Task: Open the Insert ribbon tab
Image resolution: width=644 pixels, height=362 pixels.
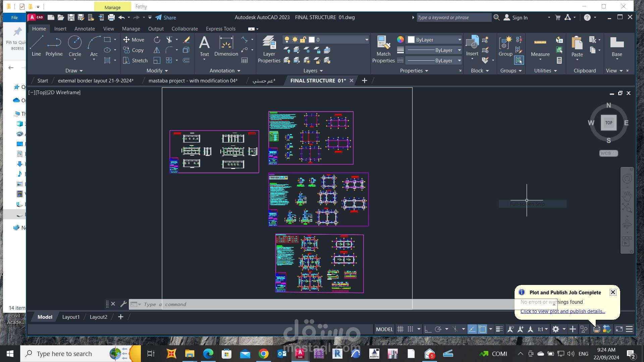Action: 60,29
